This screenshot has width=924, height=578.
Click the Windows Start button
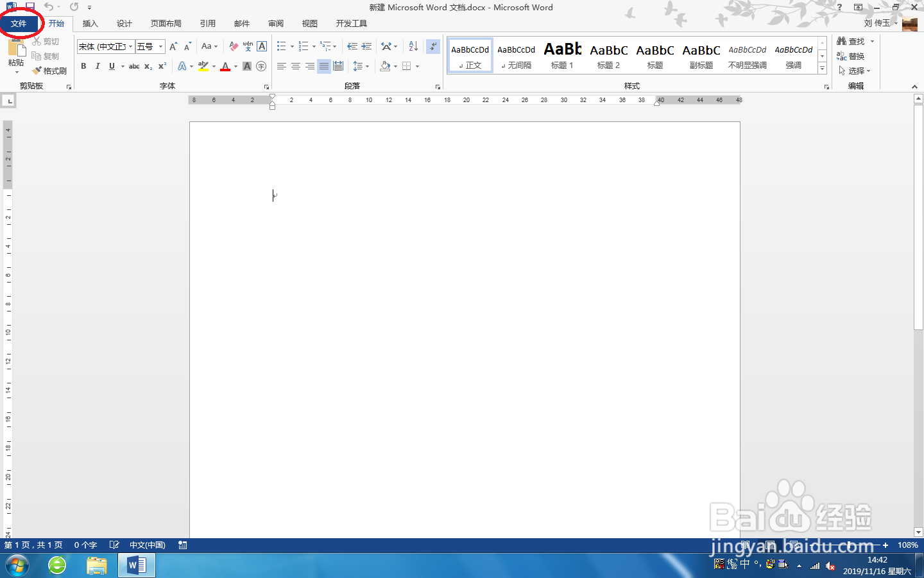(17, 566)
